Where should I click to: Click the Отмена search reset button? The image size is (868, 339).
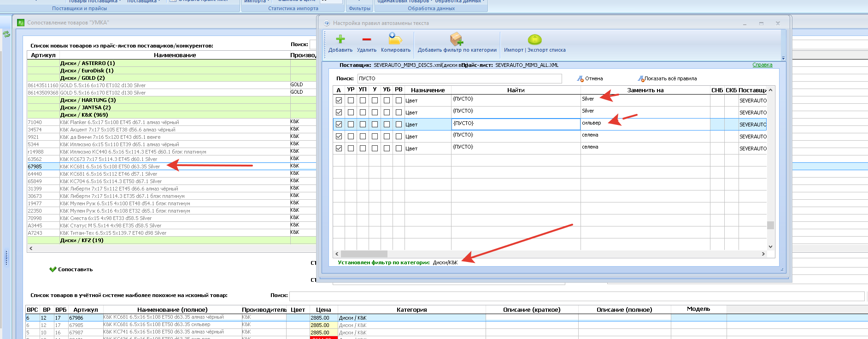coord(590,78)
